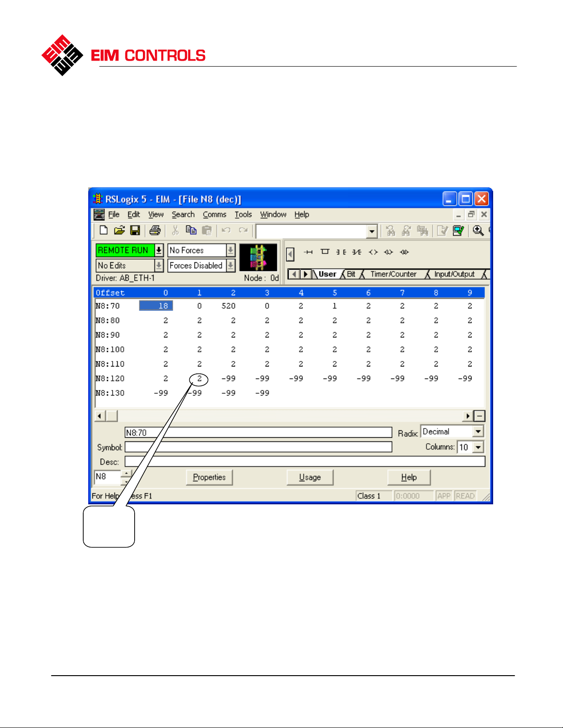Viewport: 563px width, 728px height.
Task: Open the Forces Disabled dropdown
Action: [x=231, y=265]
